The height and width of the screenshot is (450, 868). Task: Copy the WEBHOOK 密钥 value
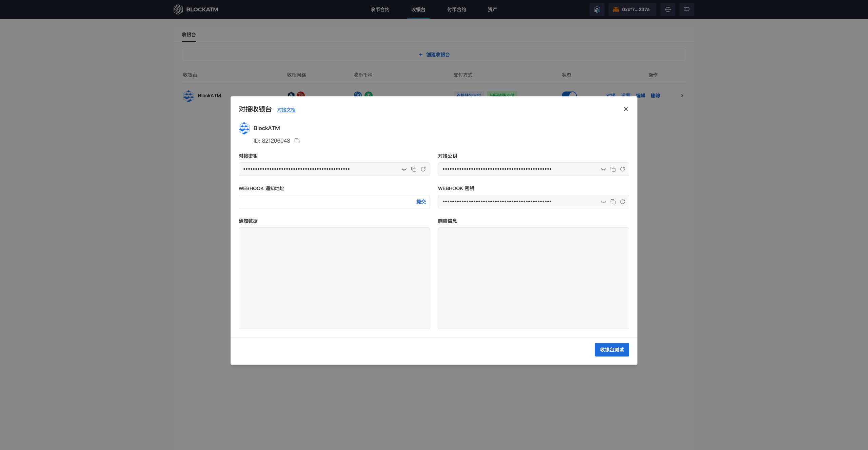(613, 202)
